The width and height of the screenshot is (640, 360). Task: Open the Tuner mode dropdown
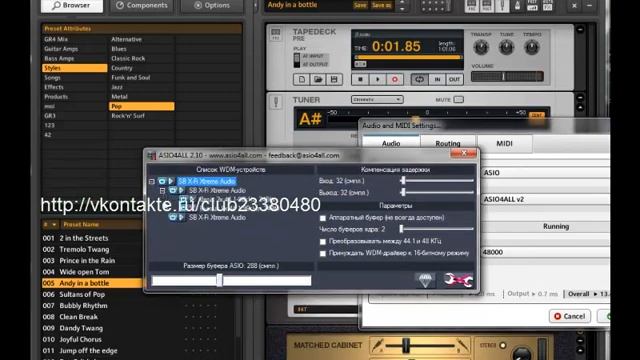377,99
